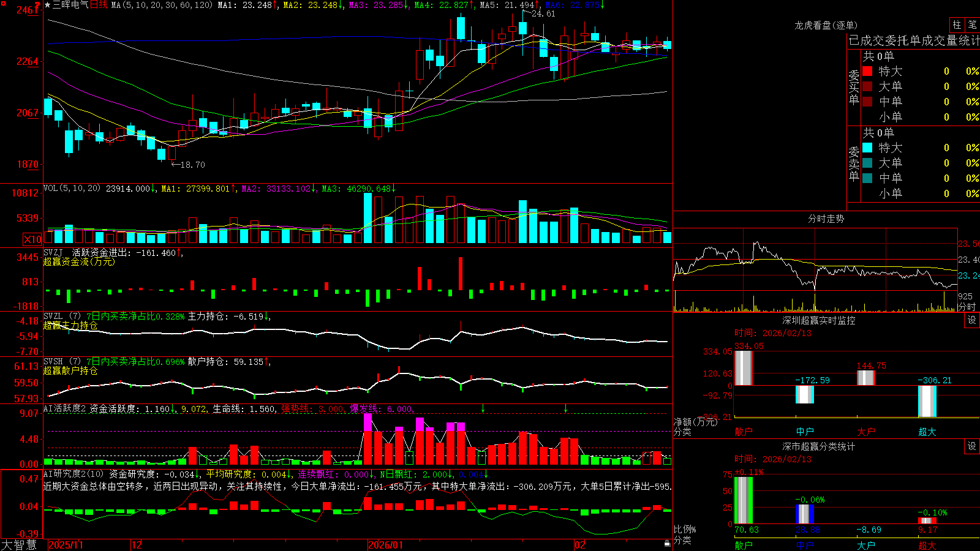Click the 龙虎看盘(逐单) panel title
This screenshot has height=551, width=980.
(826, 25)
